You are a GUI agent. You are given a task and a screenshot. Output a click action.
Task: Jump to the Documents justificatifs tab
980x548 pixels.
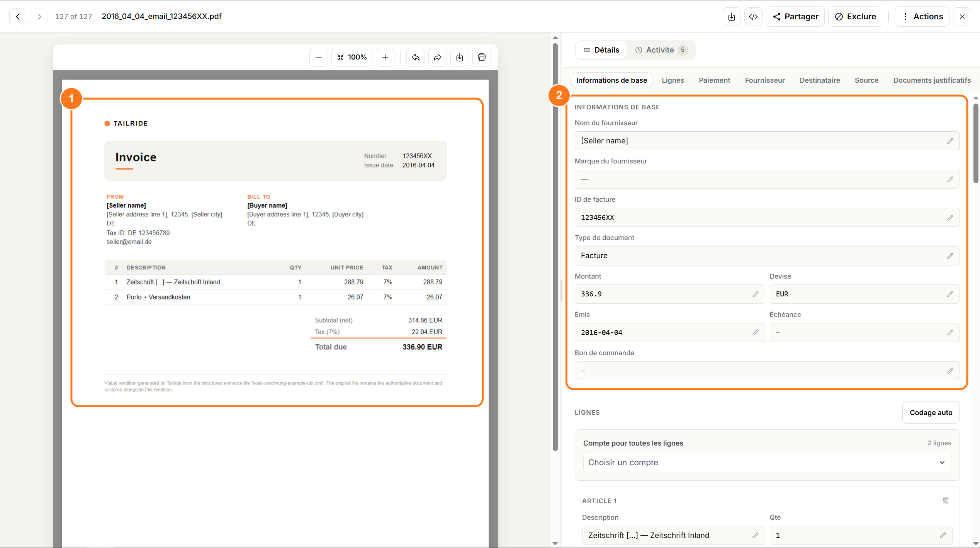[x=932, y=80]
